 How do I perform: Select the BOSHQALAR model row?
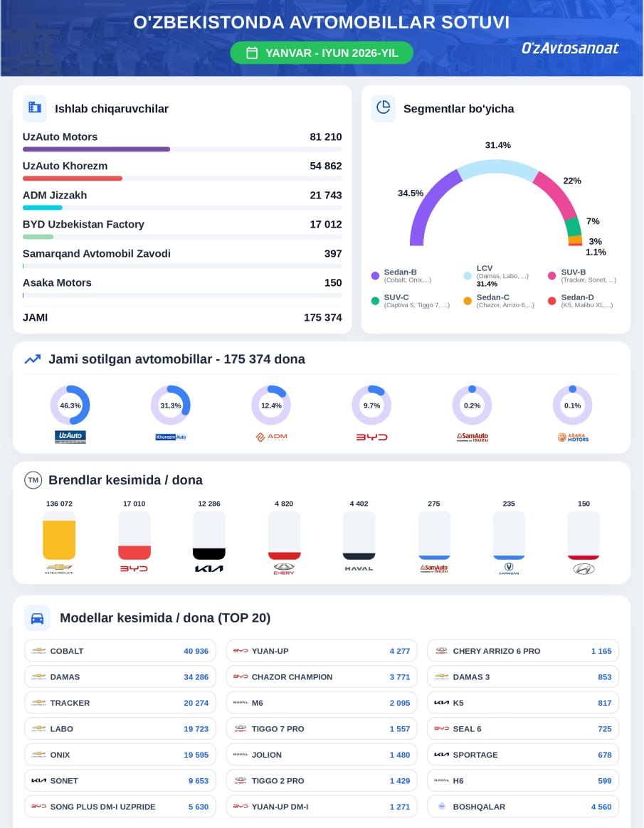tap(523, 807)
